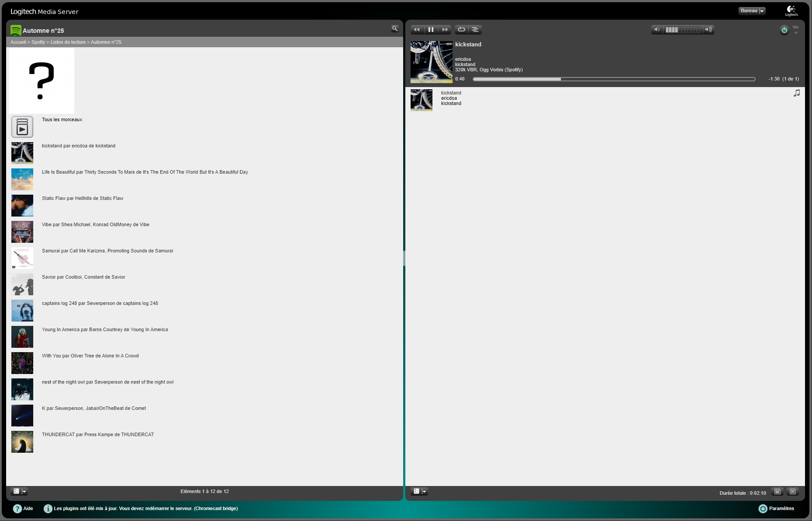Open Aide help
Screen dimensions: 812x521
pyautogui.click(x=23, y=508)
